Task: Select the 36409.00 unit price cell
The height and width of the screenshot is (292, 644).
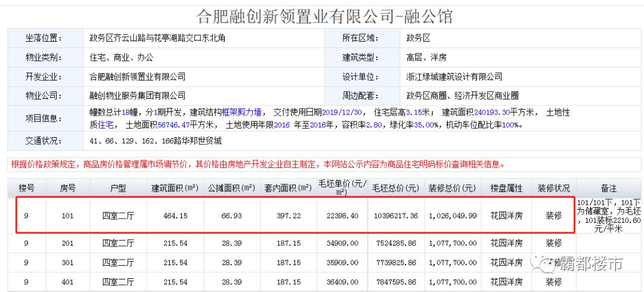Action: (340, 281)
